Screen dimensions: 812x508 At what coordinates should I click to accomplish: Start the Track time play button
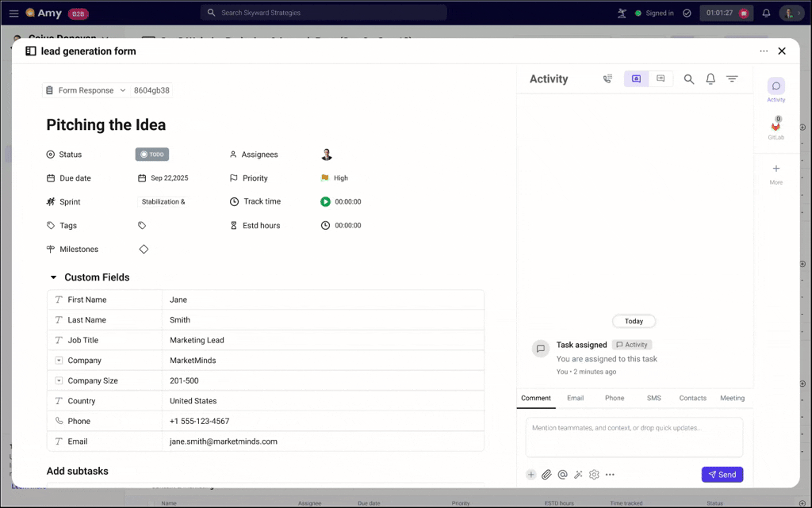tap(325, 201)
